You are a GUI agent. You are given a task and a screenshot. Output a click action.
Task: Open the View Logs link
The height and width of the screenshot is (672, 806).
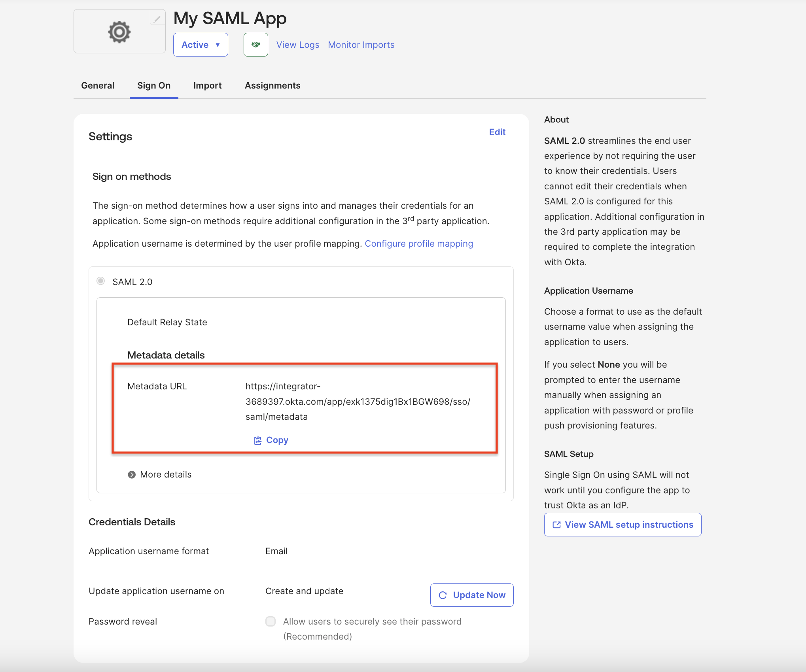pos(298,45)
